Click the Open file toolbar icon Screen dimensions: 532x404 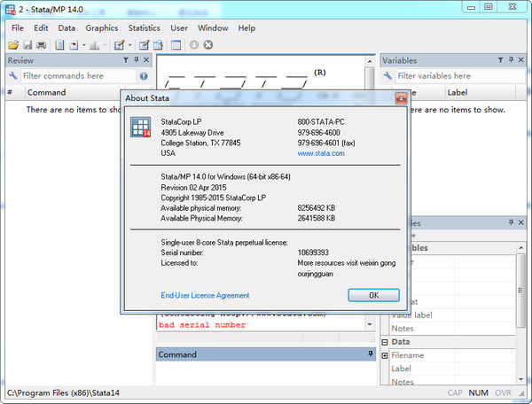click(x=13, y=44)
